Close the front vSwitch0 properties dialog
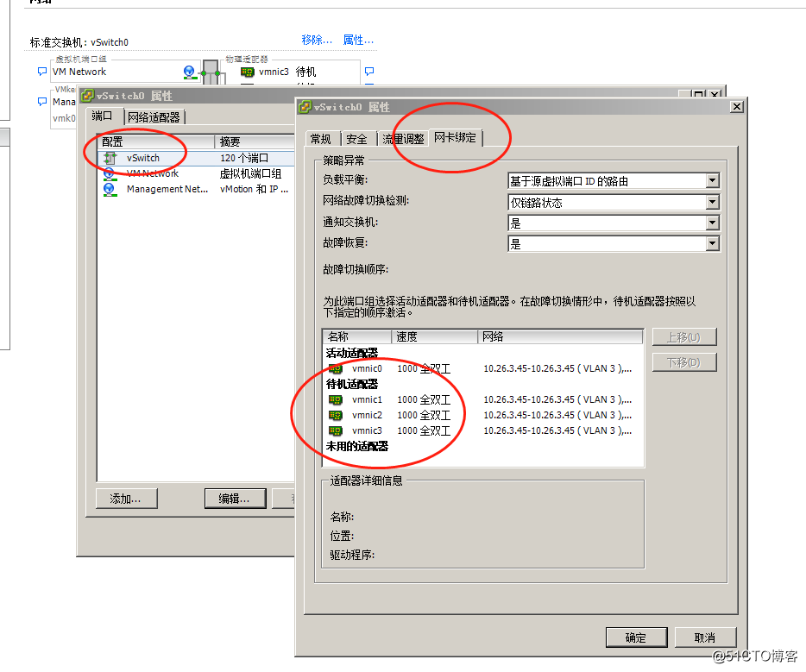The height and width of the screenshot is (672, 806). 737,106
